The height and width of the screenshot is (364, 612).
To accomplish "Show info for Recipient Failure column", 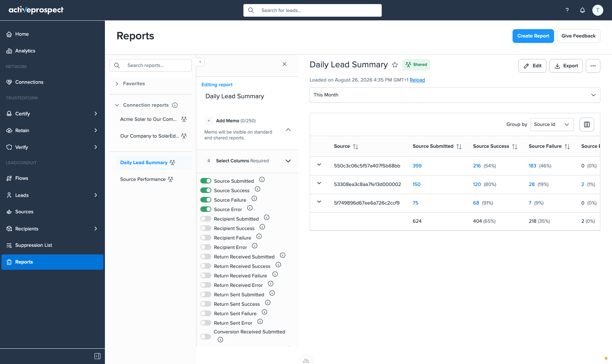I will click(259, 236).
